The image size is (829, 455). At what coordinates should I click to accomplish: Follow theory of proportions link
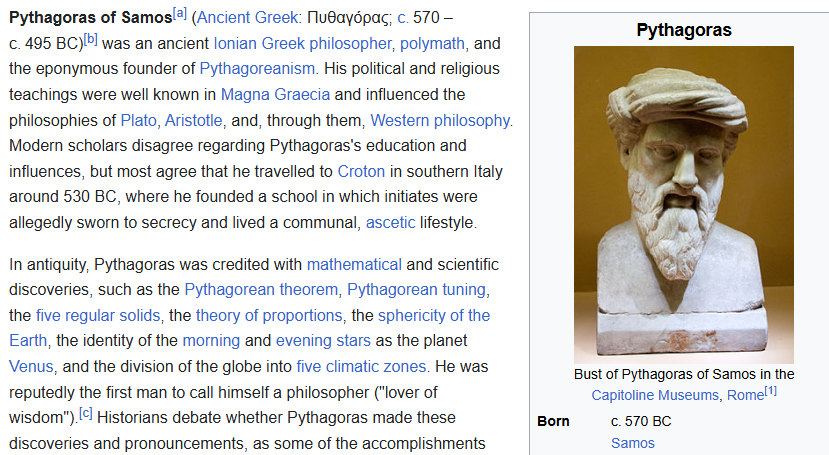269,315
